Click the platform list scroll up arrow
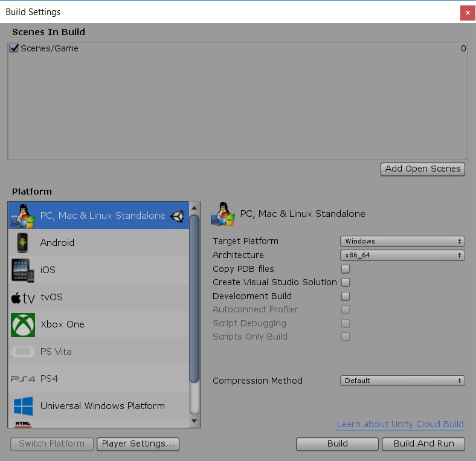The width and height of the screenshot is (476, 461). [195, 208]
